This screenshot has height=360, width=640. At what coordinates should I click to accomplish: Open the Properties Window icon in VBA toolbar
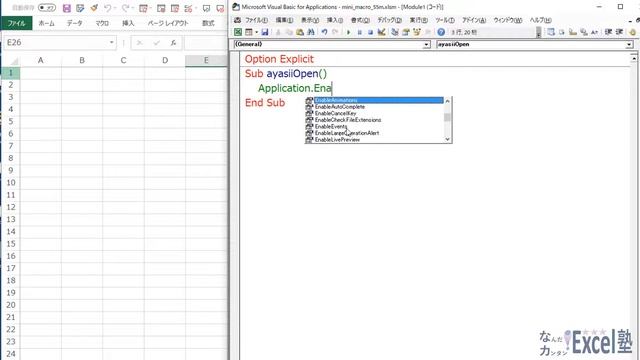point(406,32)
